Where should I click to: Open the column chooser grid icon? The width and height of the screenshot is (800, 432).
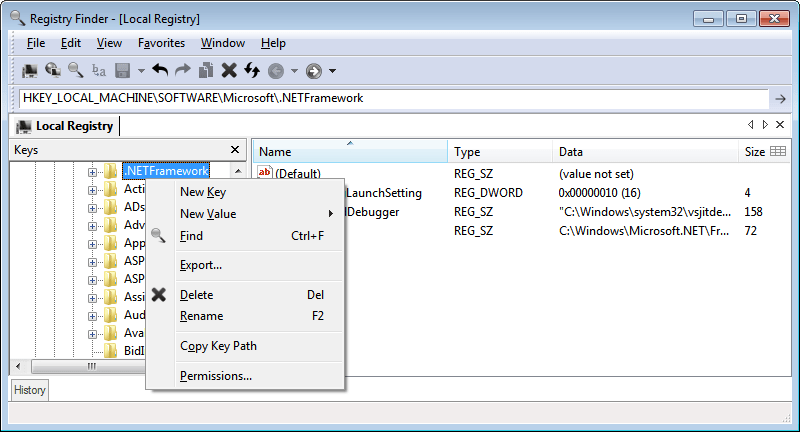(778, 151)
